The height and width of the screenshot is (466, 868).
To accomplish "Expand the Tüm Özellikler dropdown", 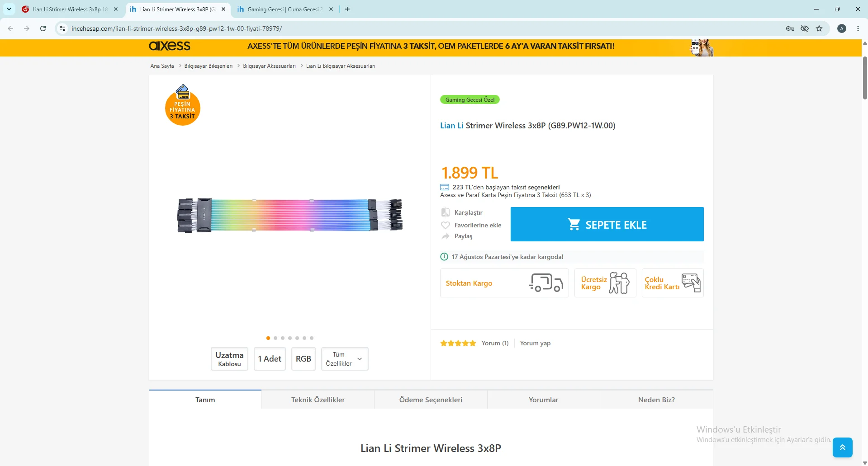I will click(x=345, y=359).
